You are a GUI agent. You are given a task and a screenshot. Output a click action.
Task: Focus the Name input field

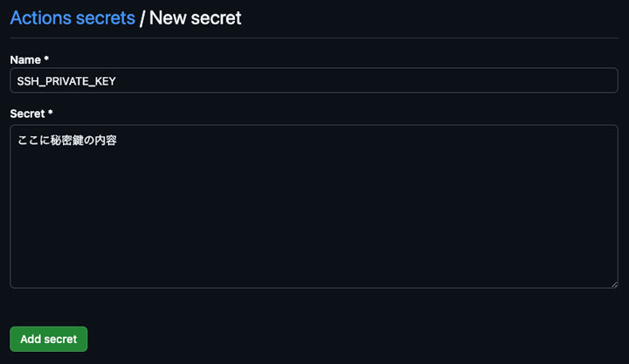coord(314,80)
